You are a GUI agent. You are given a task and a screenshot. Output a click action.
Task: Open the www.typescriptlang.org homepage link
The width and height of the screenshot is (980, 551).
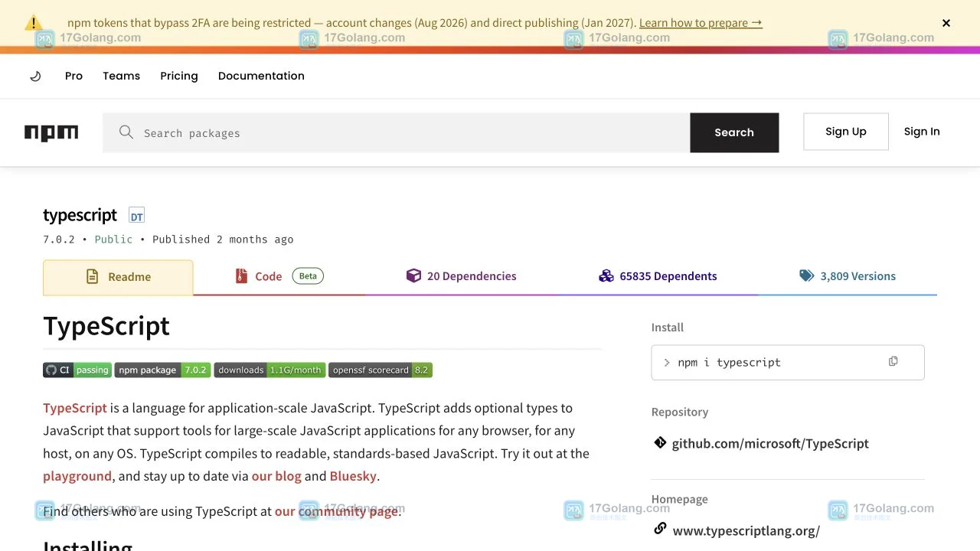pos(746,530)
